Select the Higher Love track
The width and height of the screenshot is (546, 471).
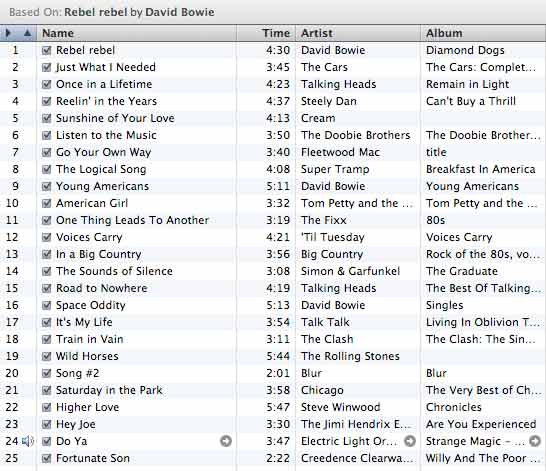87,407
